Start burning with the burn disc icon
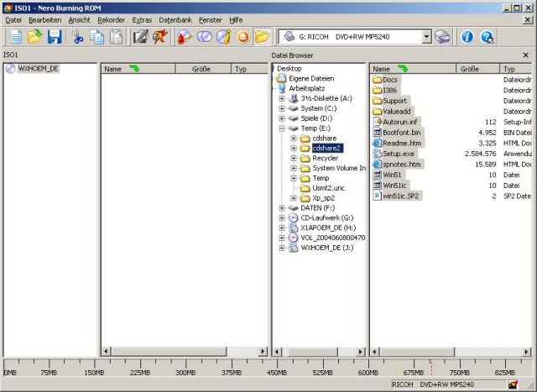The height and width of the screenshot is (392, 537). coord(185,37)
